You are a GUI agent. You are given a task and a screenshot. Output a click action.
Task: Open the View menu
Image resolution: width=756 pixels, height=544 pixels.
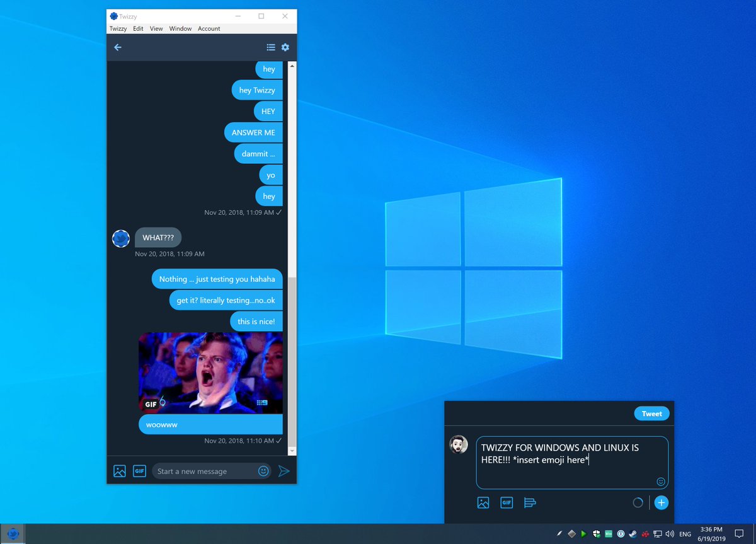(156, 28)
